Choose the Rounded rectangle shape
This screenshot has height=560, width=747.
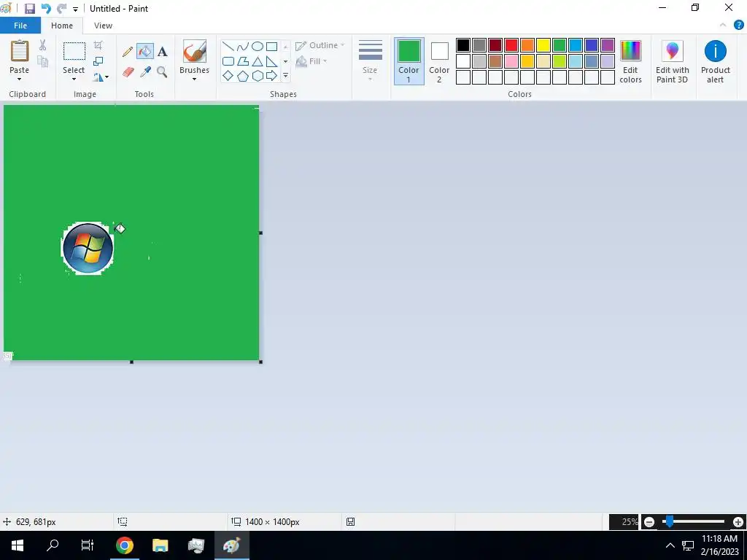click(228, 61)
